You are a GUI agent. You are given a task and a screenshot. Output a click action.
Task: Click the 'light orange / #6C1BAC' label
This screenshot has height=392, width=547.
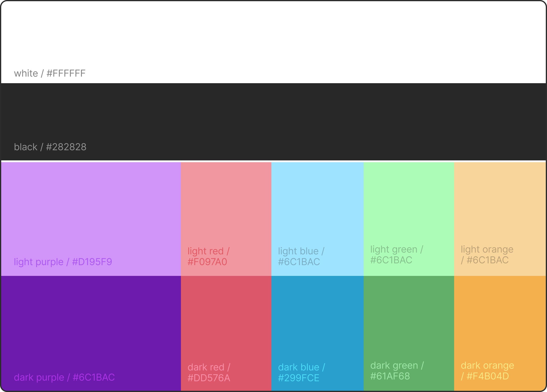click(487, 255)
